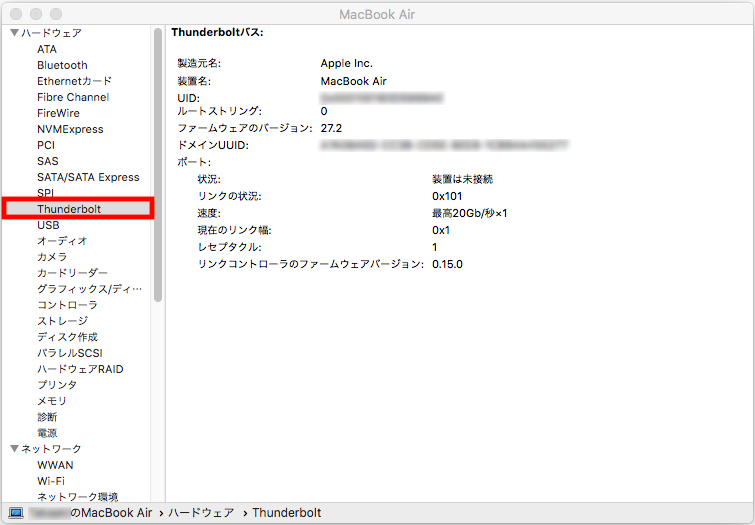Image resolution: width=755 pixels, height=525 pixels.
Task: Open the グラフィックス/ディ… entry
Action: tap(90, 289)
